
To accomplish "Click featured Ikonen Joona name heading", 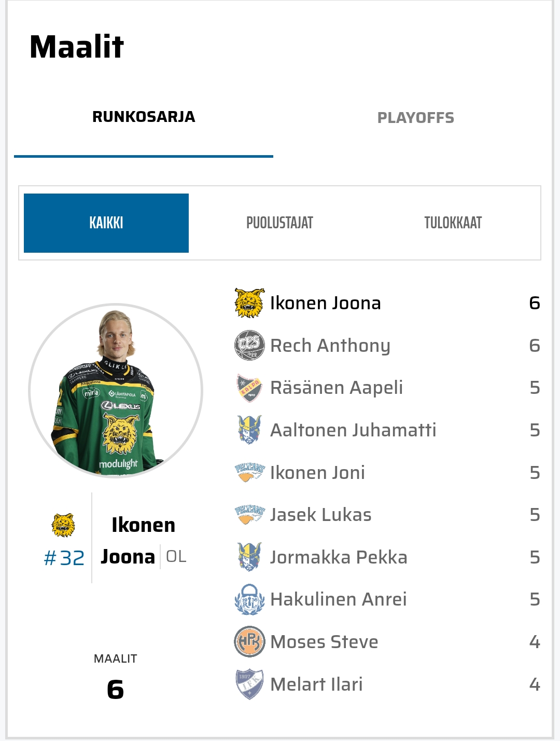I will pyautogui.click(x=143, y=541).
